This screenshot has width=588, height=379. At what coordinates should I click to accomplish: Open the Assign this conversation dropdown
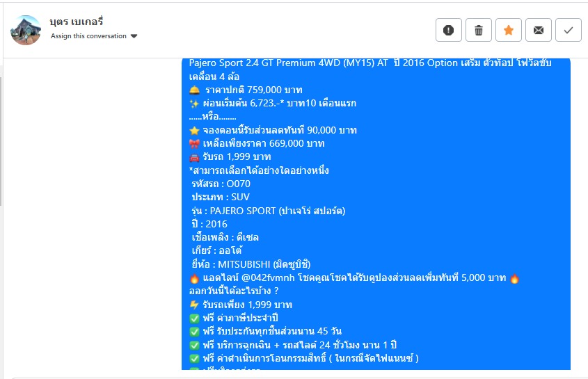94,36
